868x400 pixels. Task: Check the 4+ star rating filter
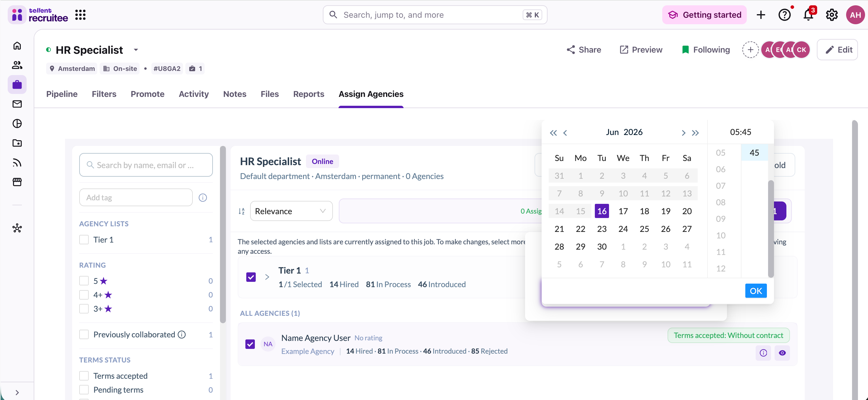point(84,295)
